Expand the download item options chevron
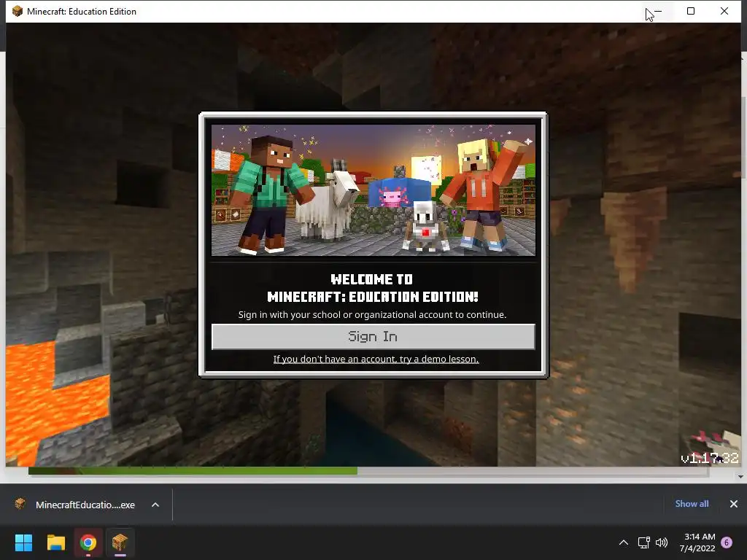The height and width of the screenshot is (560, 747). point(155,505)
